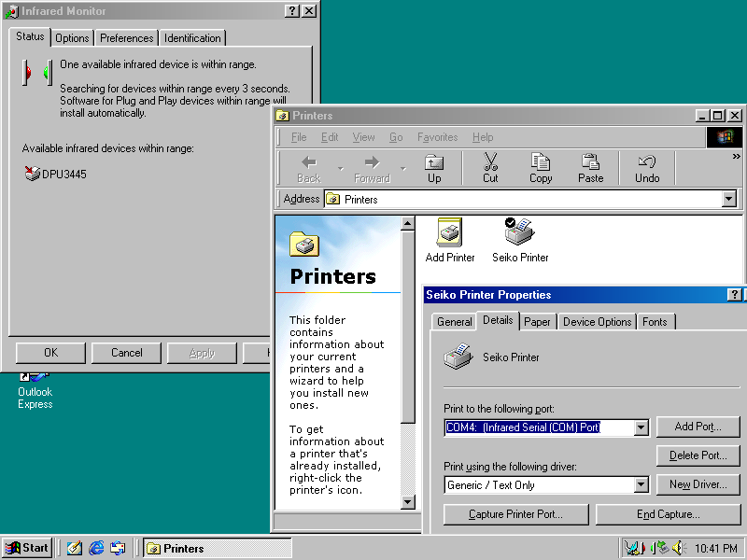Switch to Preferences tab in Infrared Monitor
The image size is (747, 560).
(126, 38)
